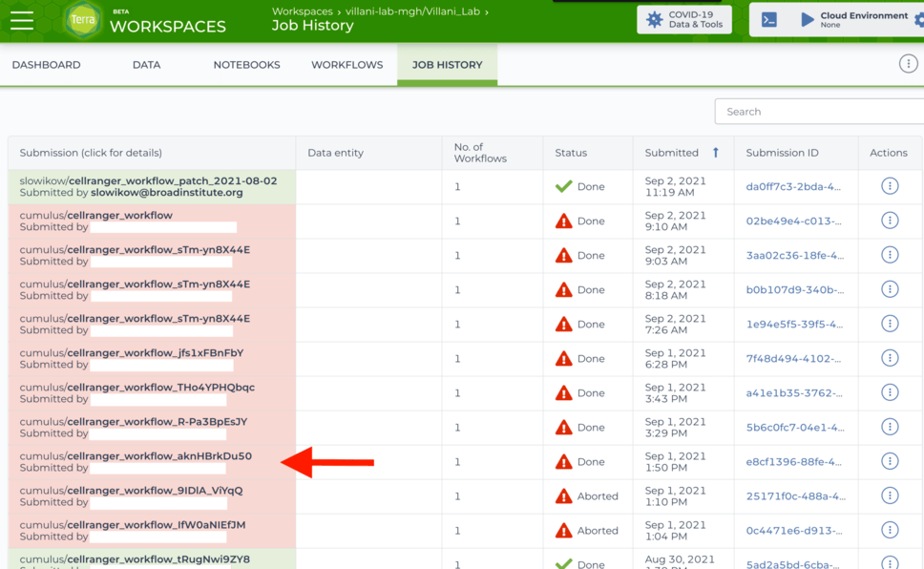Open COVID-19 Data & Tools
The image size is (924, 569).
[684, 20]
